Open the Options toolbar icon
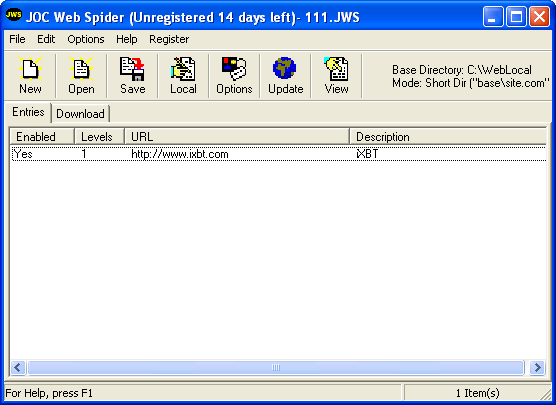The height and width of the screenshot is (405, 556). [x=234, y=76]
